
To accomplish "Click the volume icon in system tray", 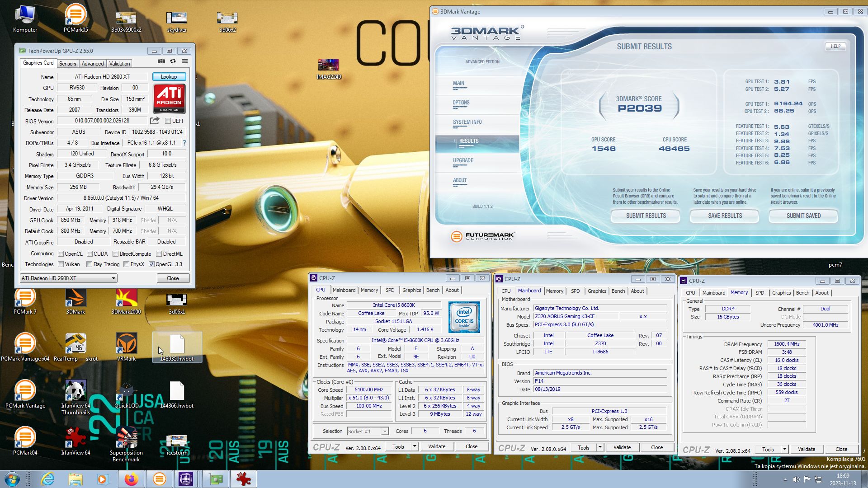I will point(796,479).
